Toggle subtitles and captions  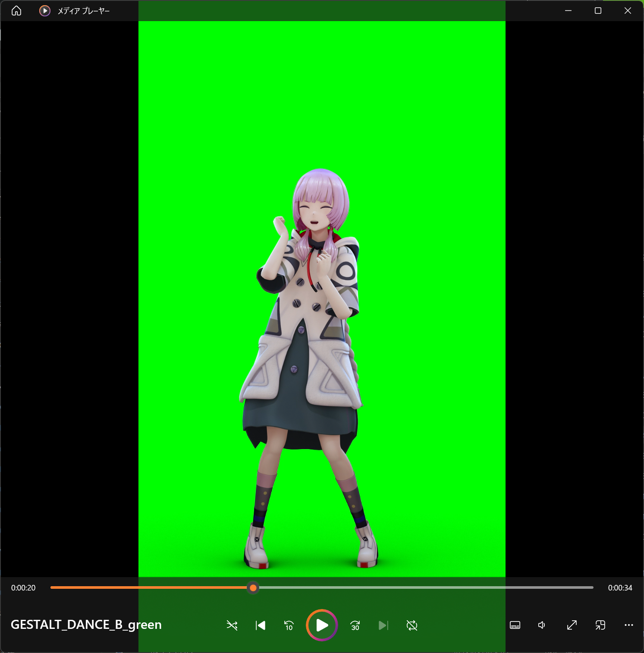pyautogui.click(x=515, y=625)
